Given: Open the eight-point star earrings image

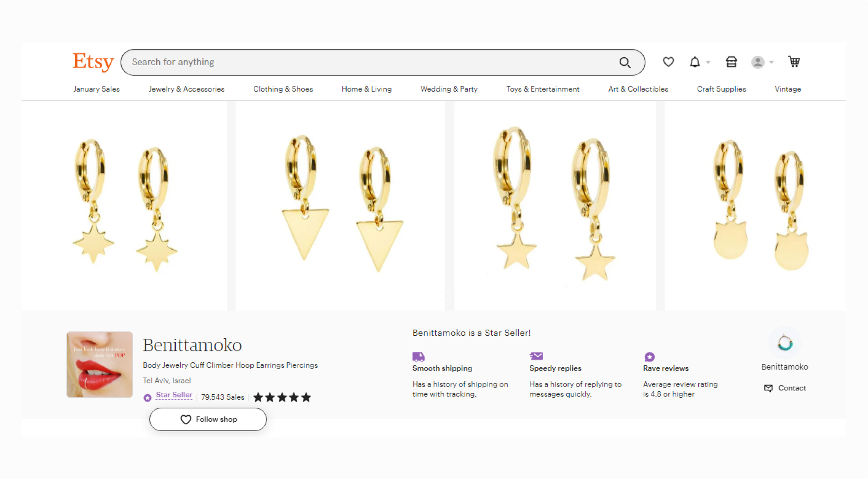Looking at the screenshot, I should point(125,205).
